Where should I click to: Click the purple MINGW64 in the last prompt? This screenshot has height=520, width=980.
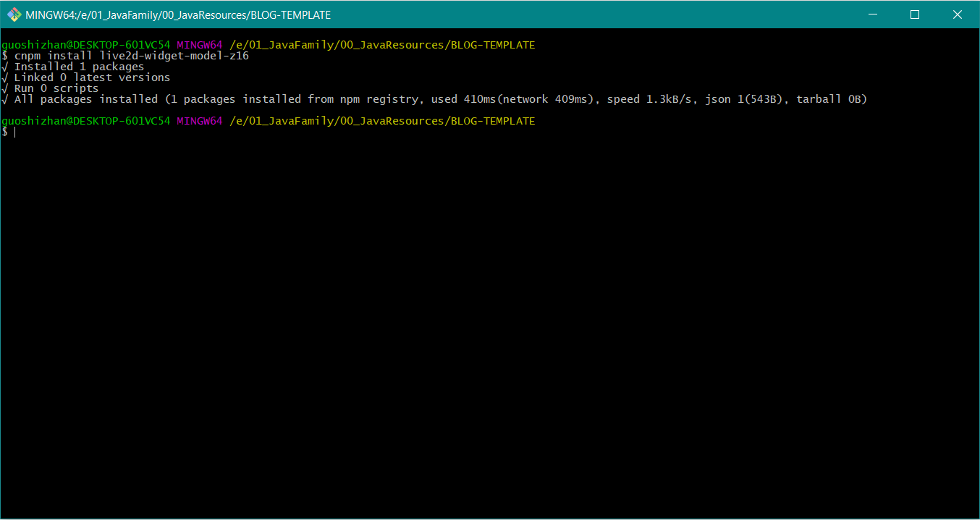[200, 121]
